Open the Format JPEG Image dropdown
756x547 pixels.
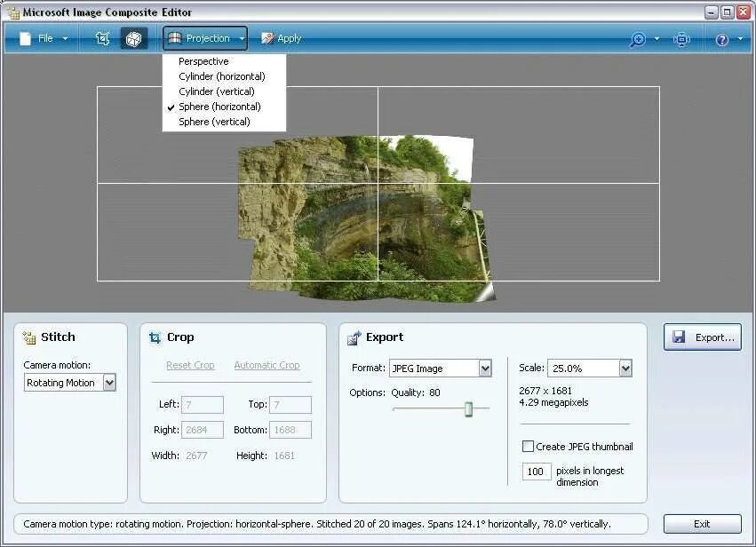[x=441, y=369]
